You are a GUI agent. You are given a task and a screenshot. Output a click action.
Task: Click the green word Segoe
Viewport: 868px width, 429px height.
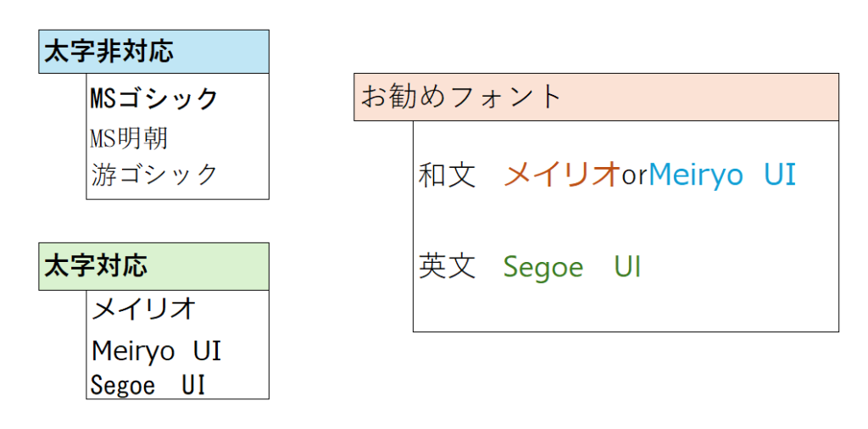click(x=542, y=268)
